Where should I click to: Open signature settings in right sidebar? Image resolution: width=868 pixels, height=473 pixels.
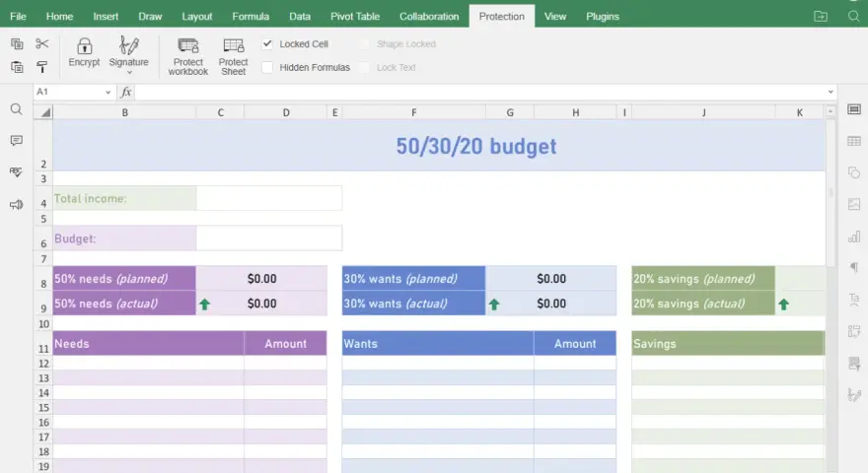tap(854, 395)
